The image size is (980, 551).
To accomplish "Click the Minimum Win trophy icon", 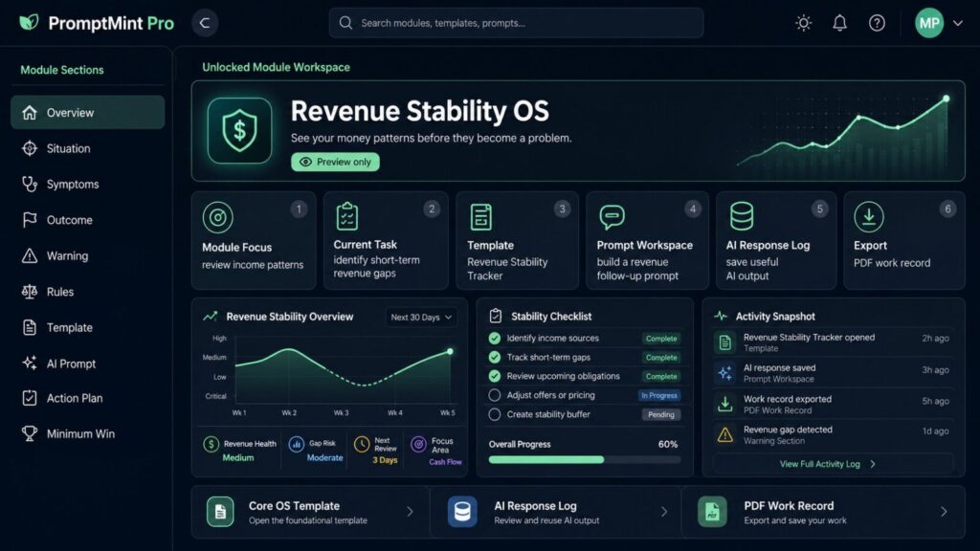I will (x=30, y=433).
